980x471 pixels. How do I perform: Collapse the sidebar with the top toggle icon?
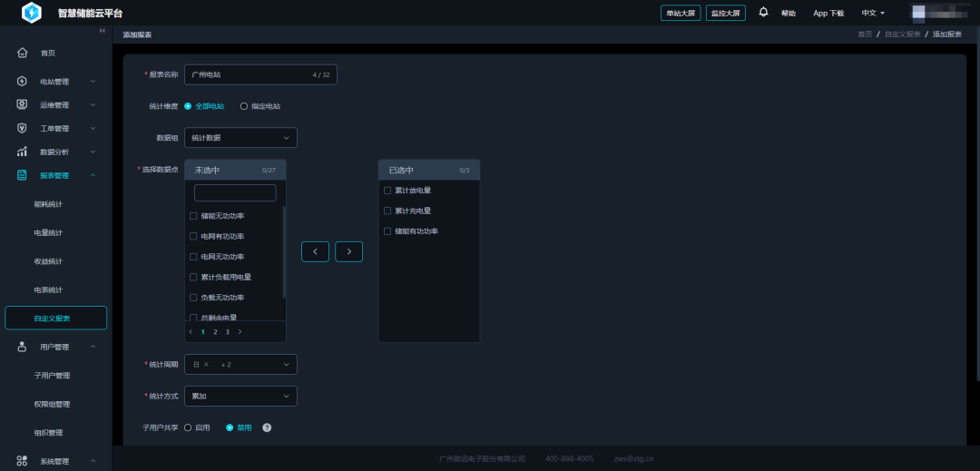pyautogui.click(x=102, y=32)
